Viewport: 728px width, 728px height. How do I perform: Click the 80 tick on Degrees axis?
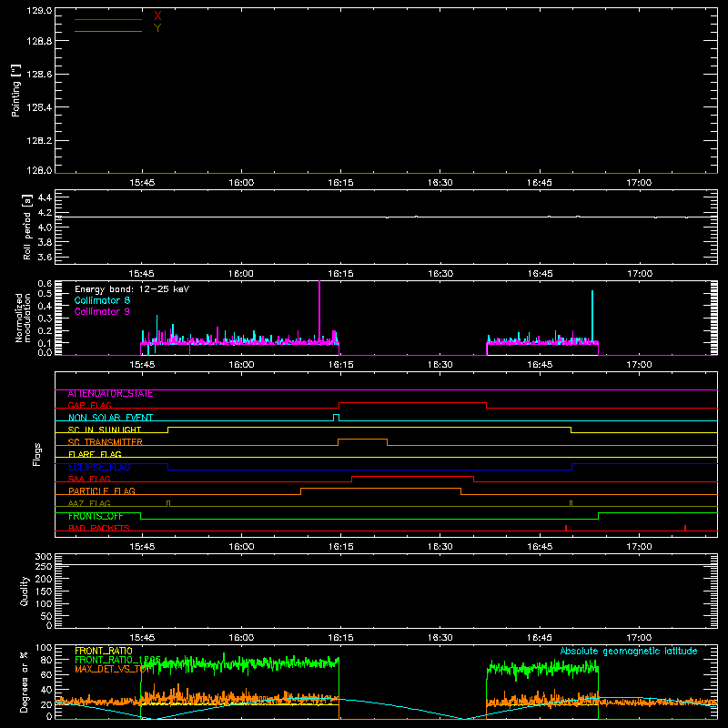(x=46, y=660)
